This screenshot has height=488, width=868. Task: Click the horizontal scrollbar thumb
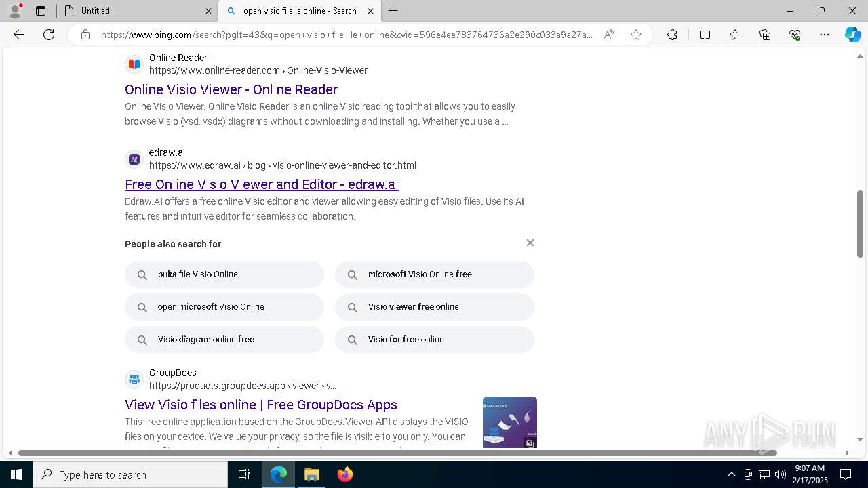(x=397, y=453)
